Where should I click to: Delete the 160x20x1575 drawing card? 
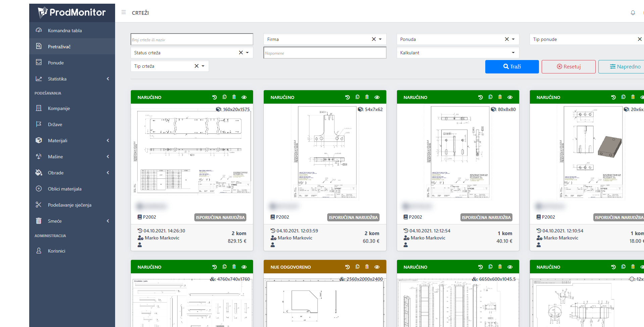(234, 97)
